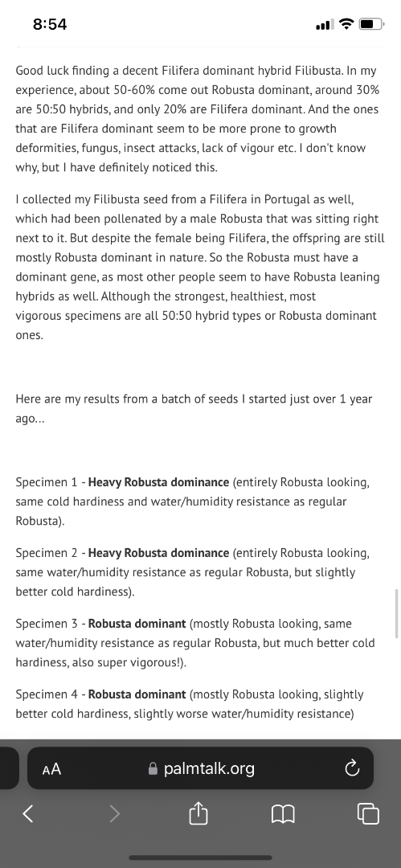Tap the home indicator bar
The width and height of the screenshot is (401, 868).
tap(201, 858)
